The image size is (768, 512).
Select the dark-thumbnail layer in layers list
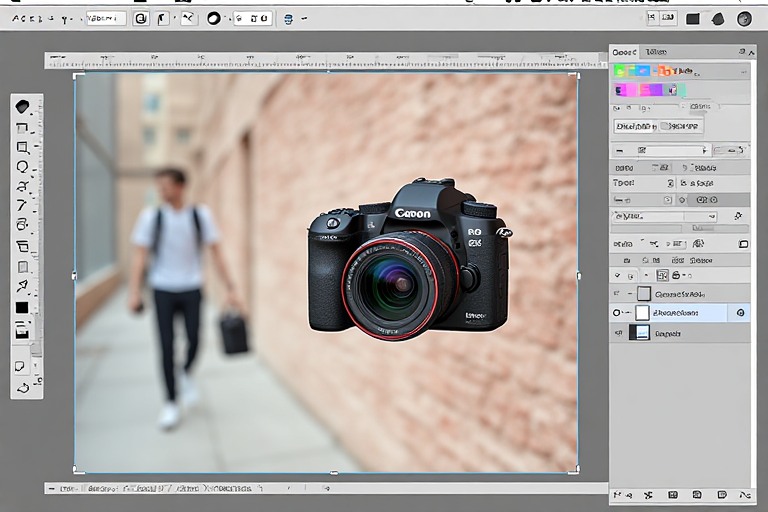click(680, 334)
